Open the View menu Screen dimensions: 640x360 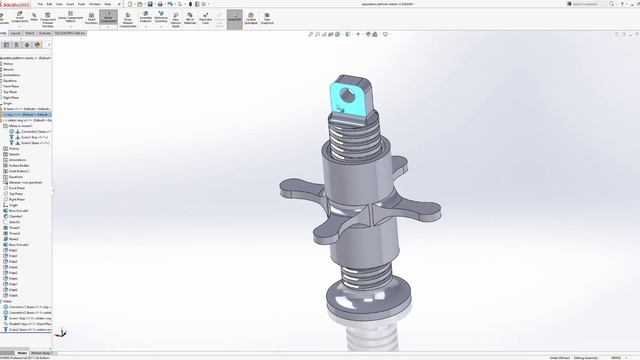59,4
